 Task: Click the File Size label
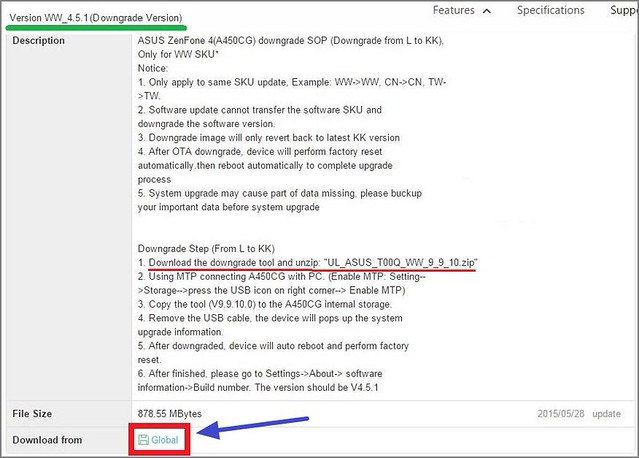click(32, 414)
